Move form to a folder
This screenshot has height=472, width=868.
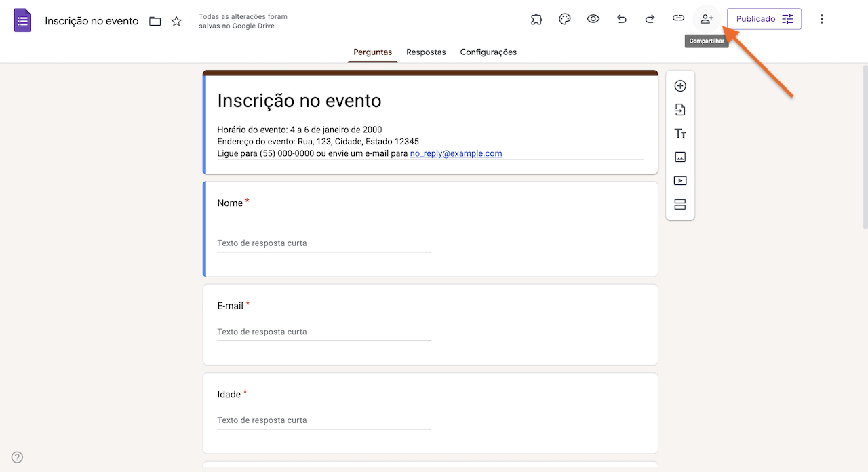(155, 21)
